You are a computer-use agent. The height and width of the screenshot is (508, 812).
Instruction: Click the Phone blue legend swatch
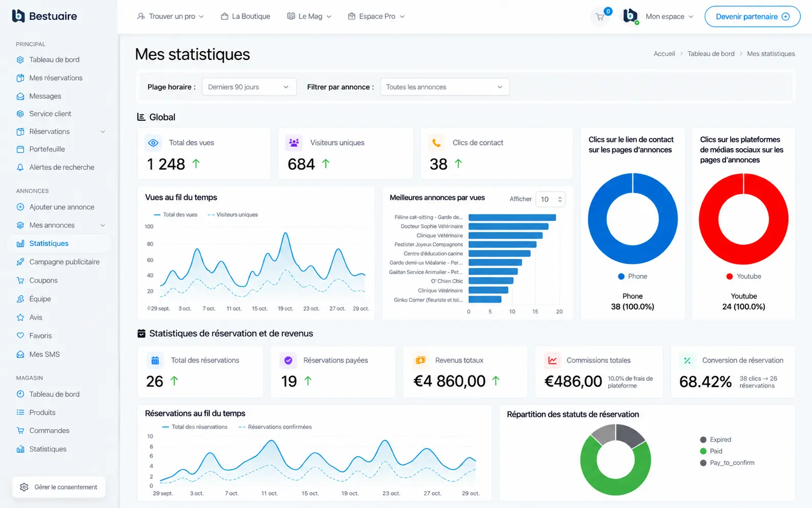(621, 277)
